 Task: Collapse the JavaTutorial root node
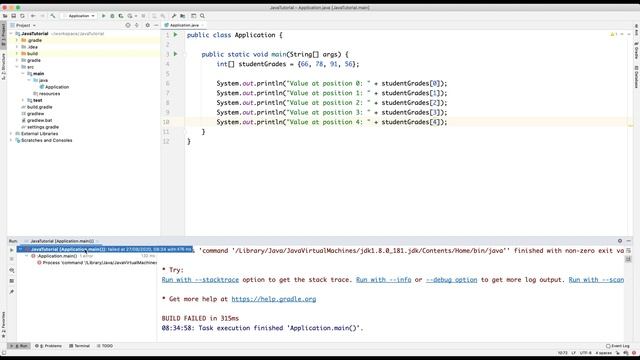pyautogui.click(x=11, y=33)
